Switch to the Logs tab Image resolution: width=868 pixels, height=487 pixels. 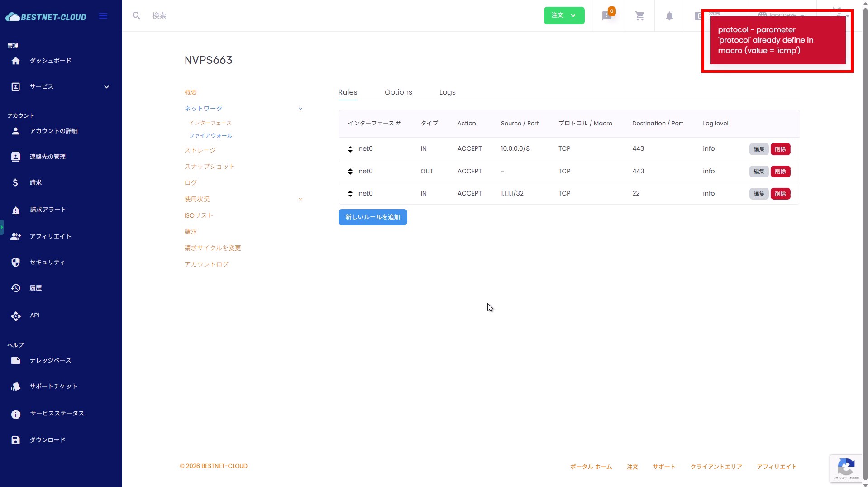(447, 92)
